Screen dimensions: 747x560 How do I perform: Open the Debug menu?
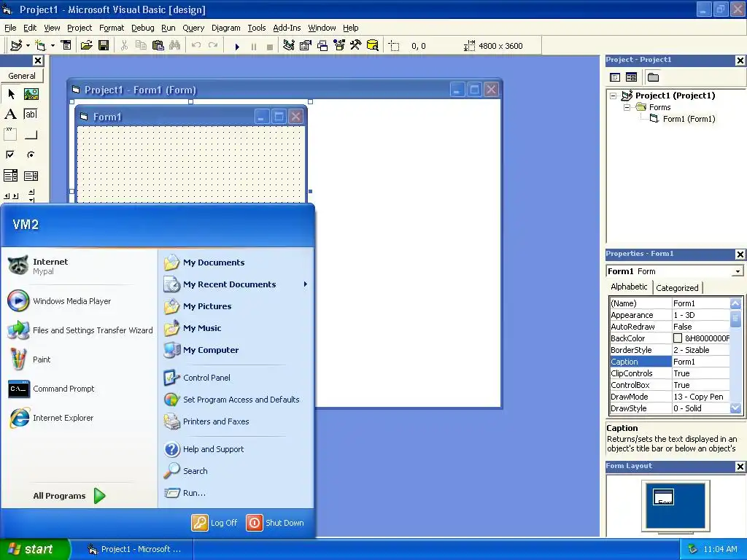click(x=143, y=28)
